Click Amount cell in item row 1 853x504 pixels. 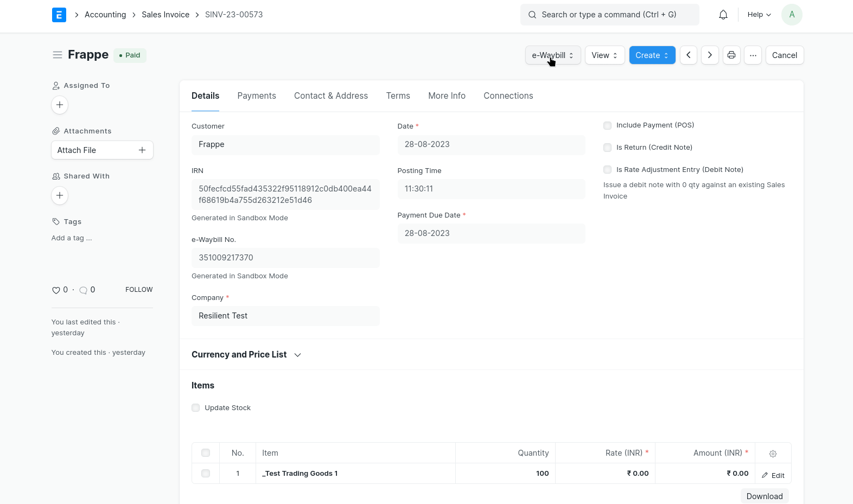[705, 474]
